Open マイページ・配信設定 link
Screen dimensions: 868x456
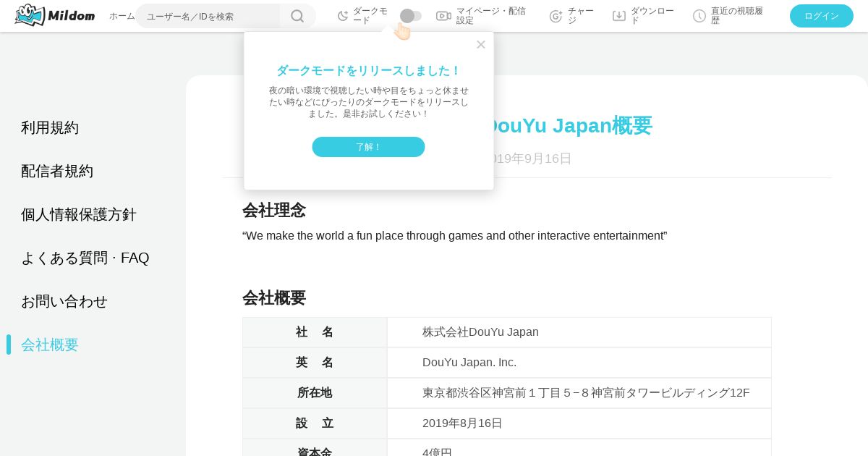point(492,16)
